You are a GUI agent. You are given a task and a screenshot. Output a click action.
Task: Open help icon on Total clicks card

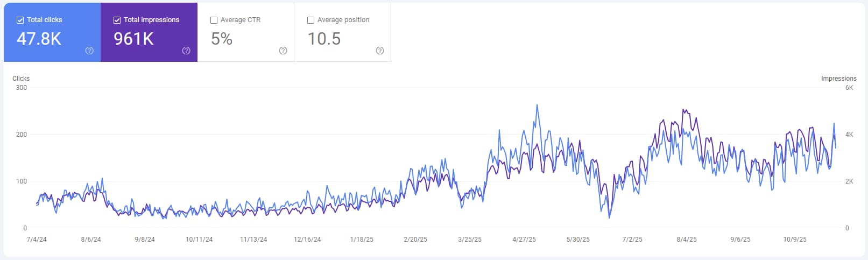89,51
